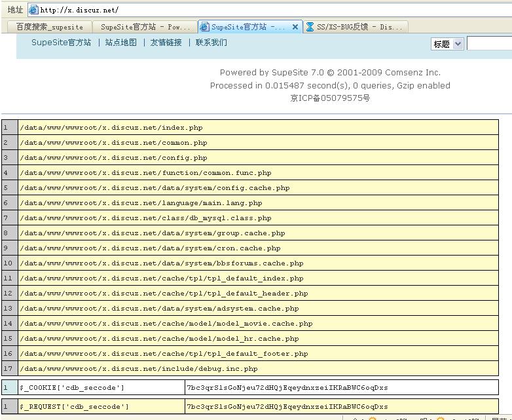Click the $_COOKIE seccode value cell
Screen dimensions: 512x420
342,388
